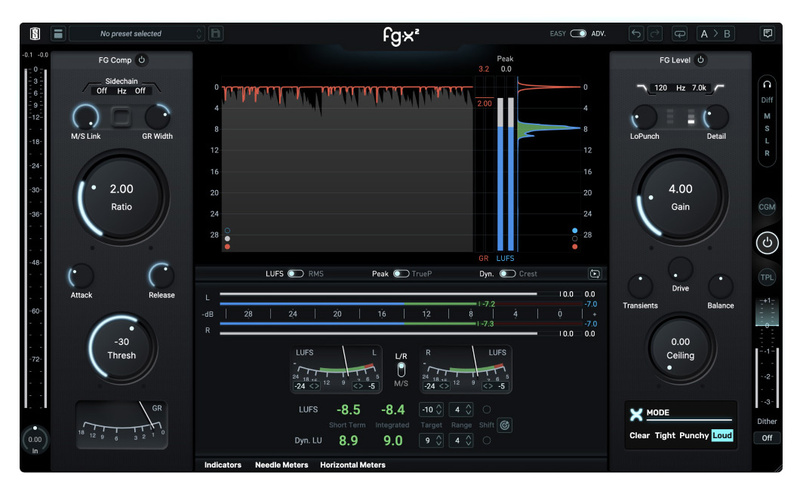800x488 pixels.
Task: Select the Loud mode
Action: [722, 435]
